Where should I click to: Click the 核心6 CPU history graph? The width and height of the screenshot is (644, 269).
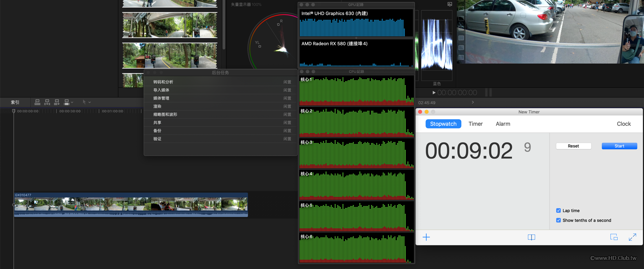356,248
